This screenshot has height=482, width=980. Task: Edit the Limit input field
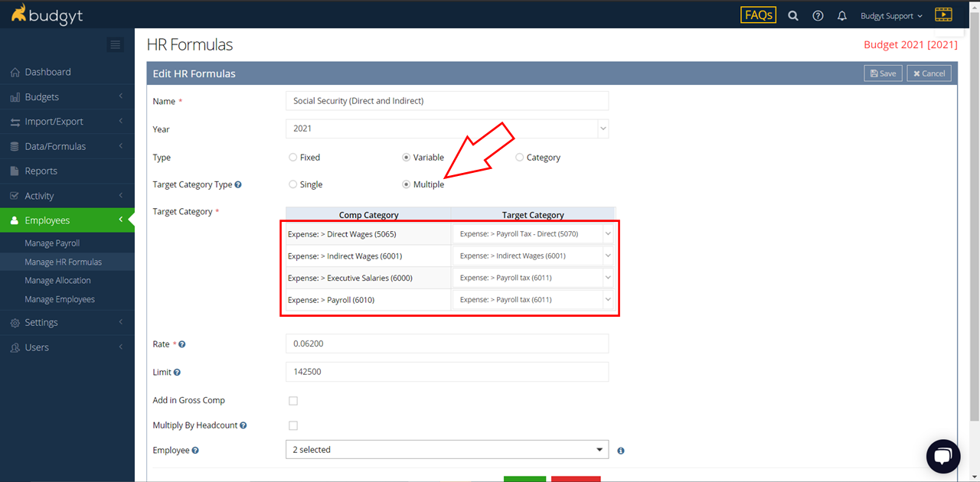coord(447,372)
